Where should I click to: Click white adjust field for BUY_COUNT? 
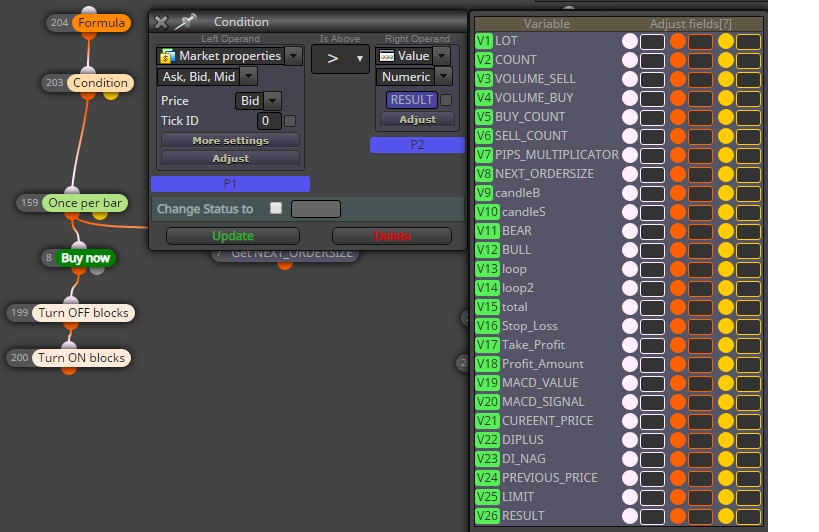point(652,117)
